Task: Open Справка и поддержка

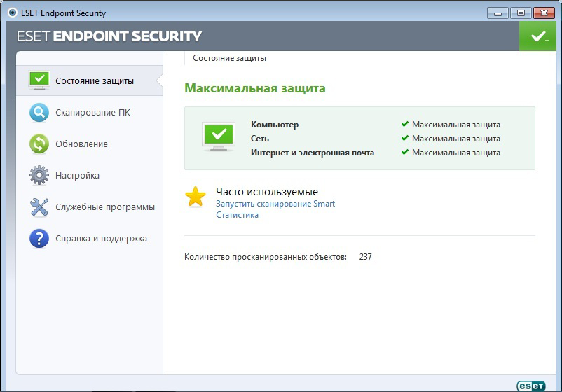Action: (x=101, y=239)
